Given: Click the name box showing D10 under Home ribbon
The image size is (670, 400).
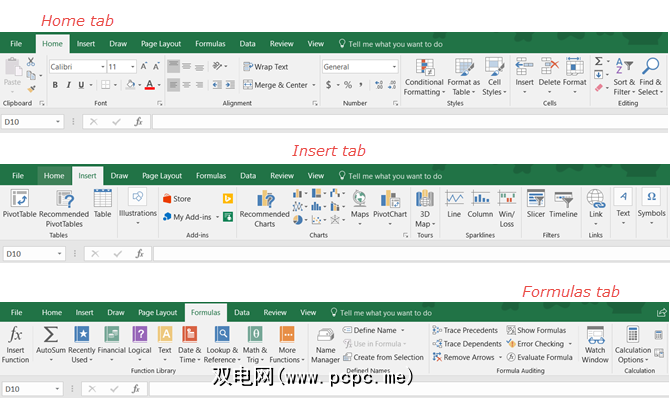Looking at the screenshot, I should pos(32,122).
